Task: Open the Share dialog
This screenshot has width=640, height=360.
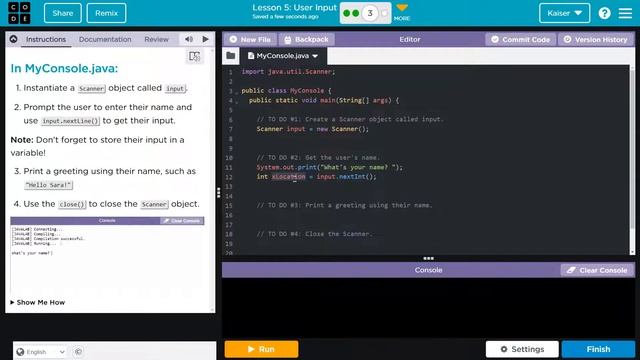Action: coord(62,13)
